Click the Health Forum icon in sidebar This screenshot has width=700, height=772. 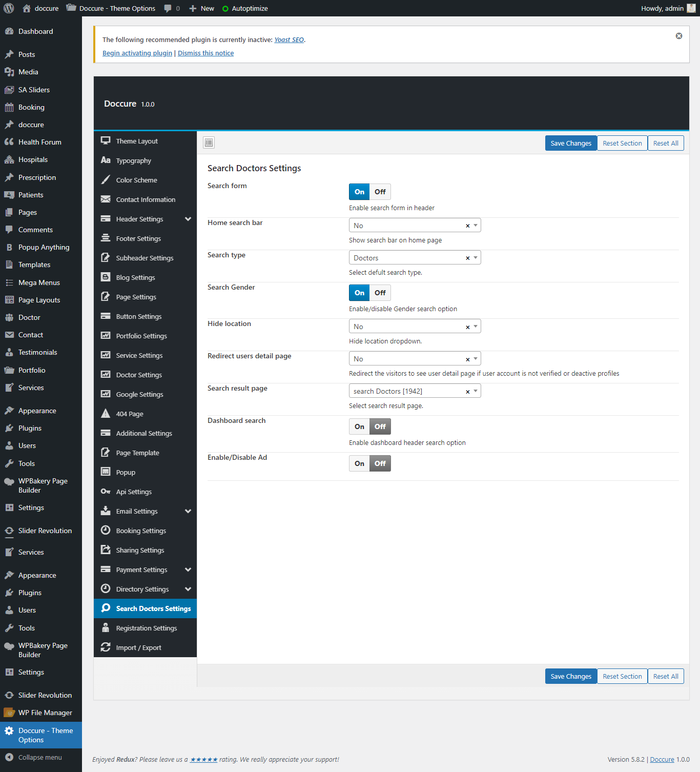pos(9,142)
